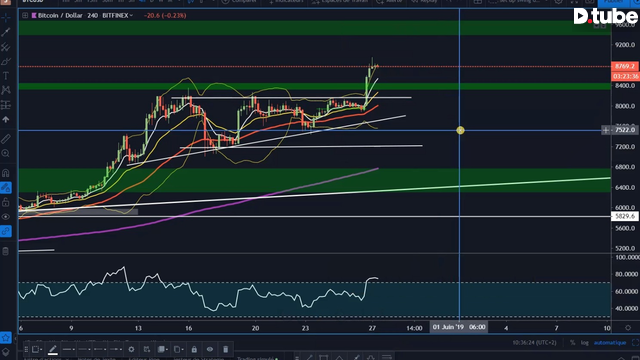Viewport: 640px width, 360px height.
Task: Delete selected drawing with floating toolbar trash
Action: pyautogui.click(x=225, y=349)
